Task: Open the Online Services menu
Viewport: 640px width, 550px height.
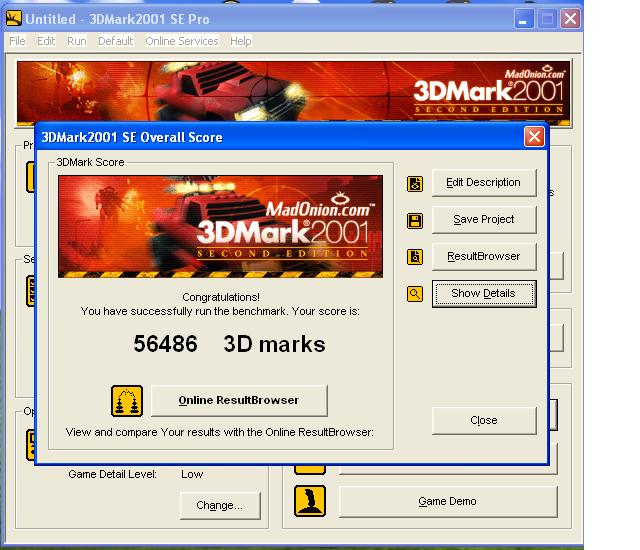Action: 182,41
